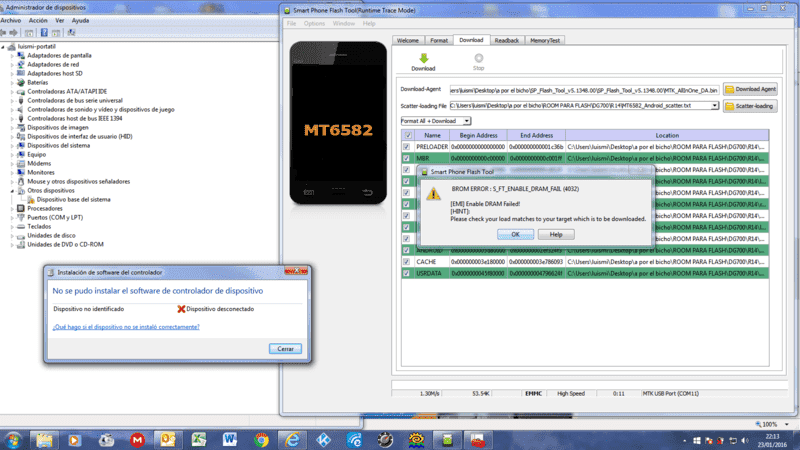
Task: Toggle the header select-all checkbox in partition table
Action: (408, 135)
